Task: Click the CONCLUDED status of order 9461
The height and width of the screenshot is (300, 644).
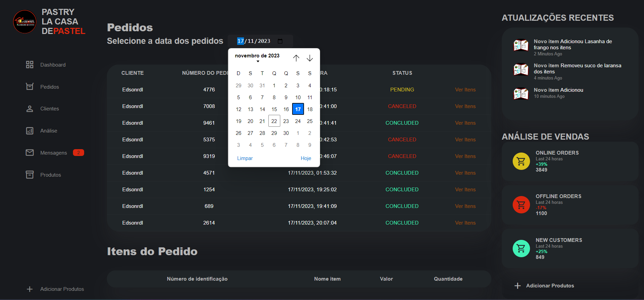Action: pyautogui.click(x=402, y=123)
